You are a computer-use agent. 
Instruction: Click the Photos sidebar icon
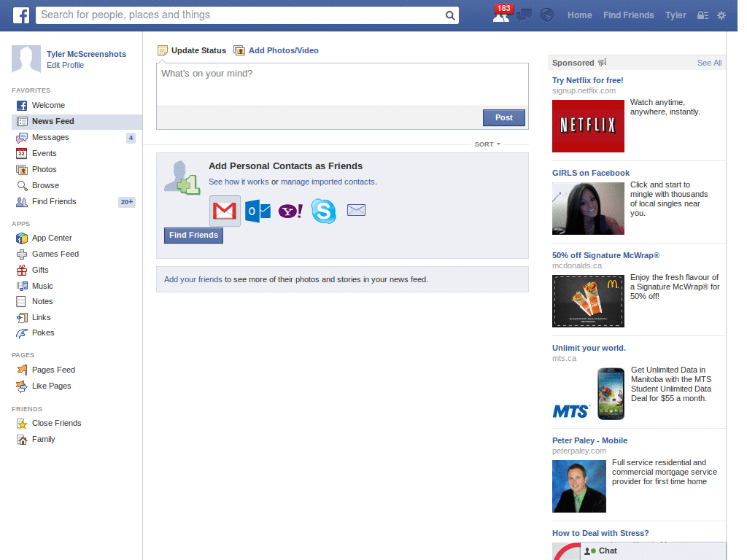22,169
